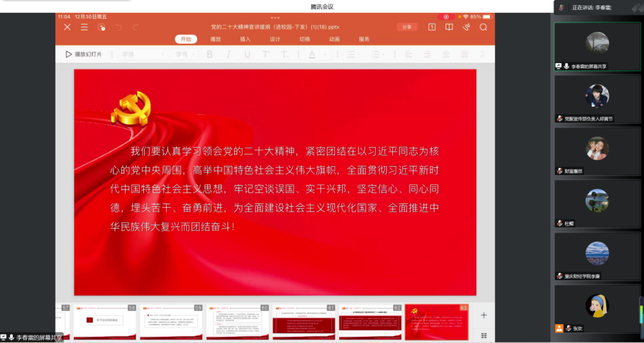This screenshot has height=343, width=644.
Task: Toggle italic formatting
Action: coord(228,54)
